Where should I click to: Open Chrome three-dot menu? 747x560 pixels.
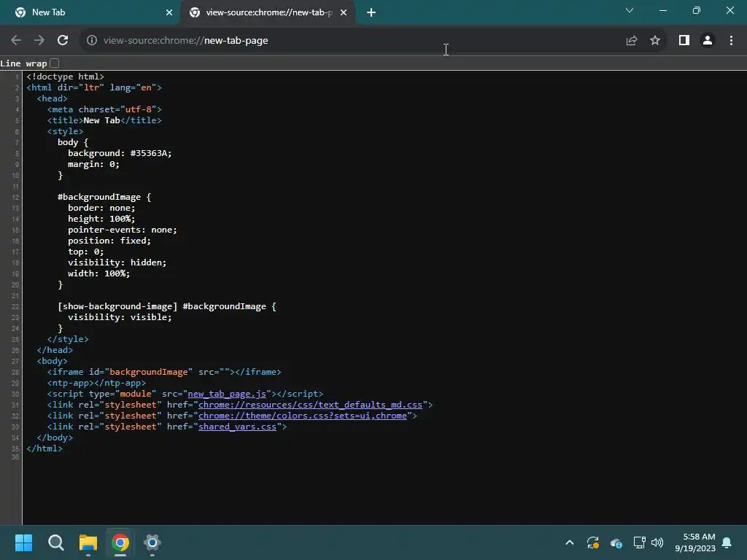point(731,41)
